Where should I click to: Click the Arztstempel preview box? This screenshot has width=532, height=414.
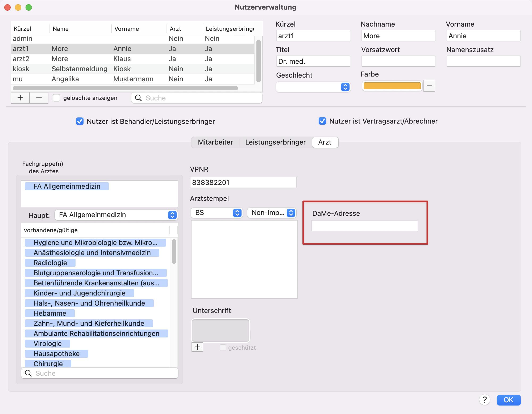(x=244, y=259)
